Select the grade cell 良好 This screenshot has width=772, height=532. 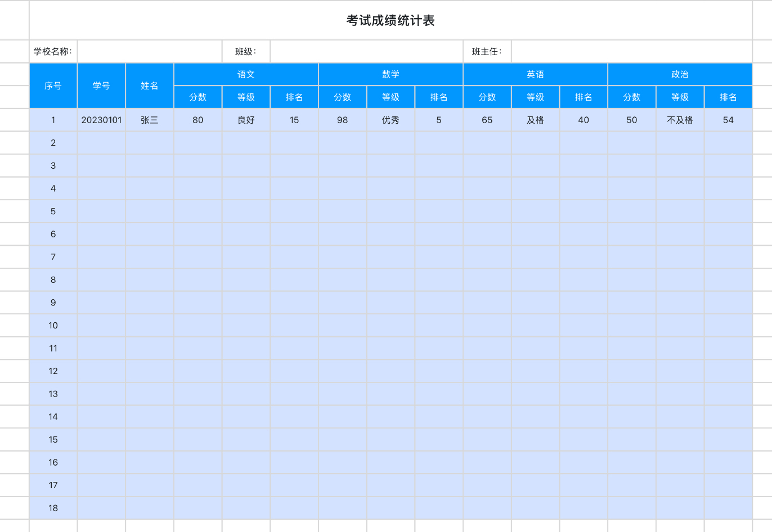pos(246,120)
